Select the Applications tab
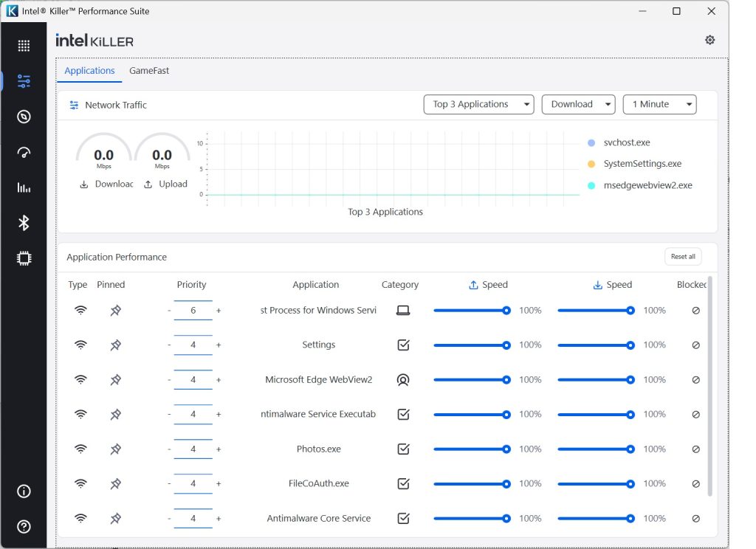Image resolution: width=756 pixels, height=549 pixels. tap(89, 71)
